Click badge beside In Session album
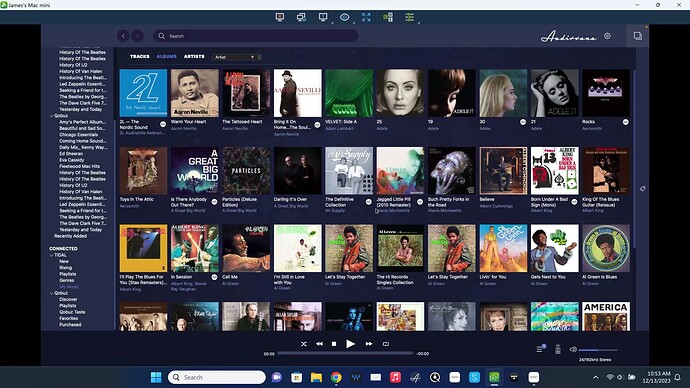690x388 pixels. pyautogui.click(x=214, y=277)
